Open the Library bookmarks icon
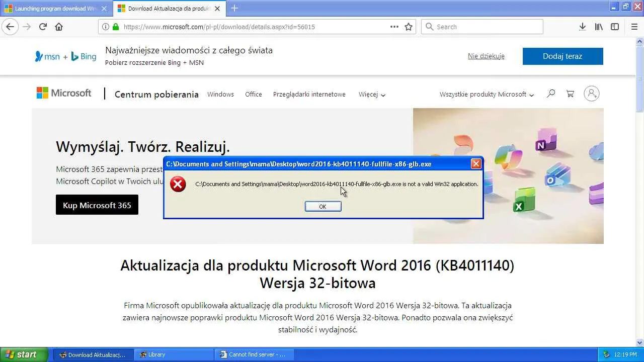Image resolution: width=644 pixels, height=362 pixels. click(x=599, y=27)
